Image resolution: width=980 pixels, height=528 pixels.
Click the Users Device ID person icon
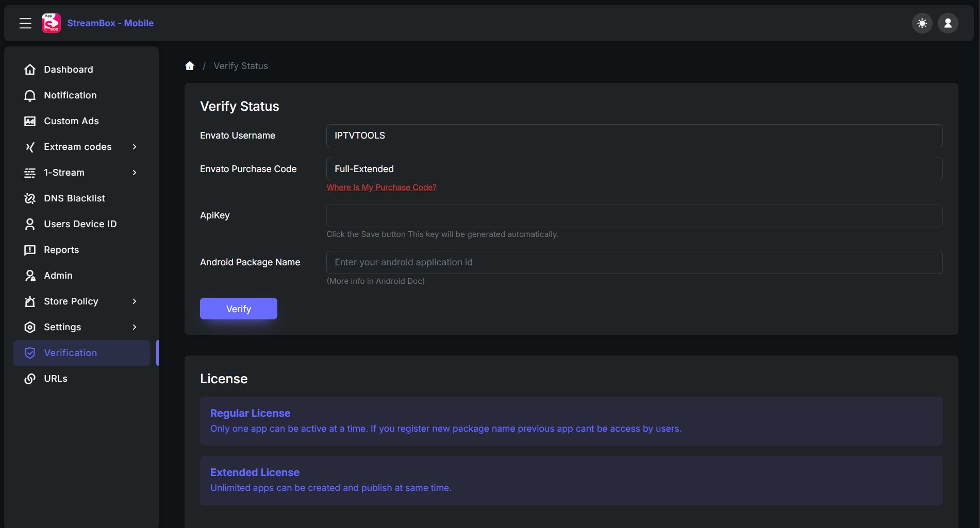tap(30, 224)
